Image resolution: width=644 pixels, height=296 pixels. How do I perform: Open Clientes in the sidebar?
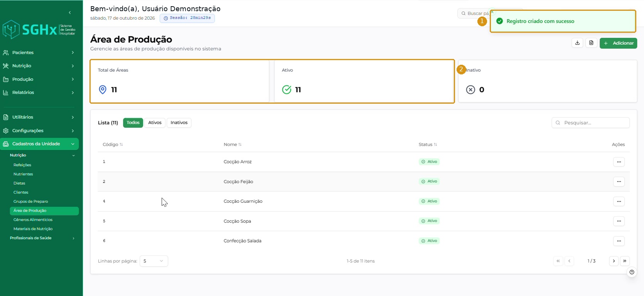click(x=21, y=192)
